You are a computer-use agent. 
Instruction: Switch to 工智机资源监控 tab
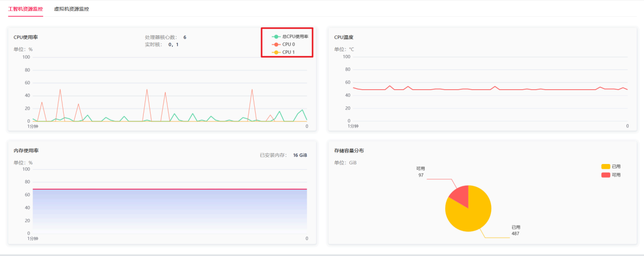coord(26,9)
